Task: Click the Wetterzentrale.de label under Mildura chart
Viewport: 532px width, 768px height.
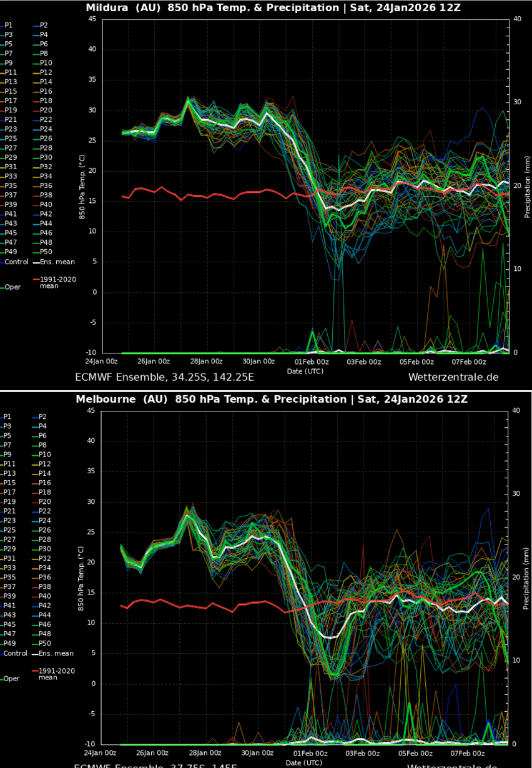Action: click(x=453, y=377)
